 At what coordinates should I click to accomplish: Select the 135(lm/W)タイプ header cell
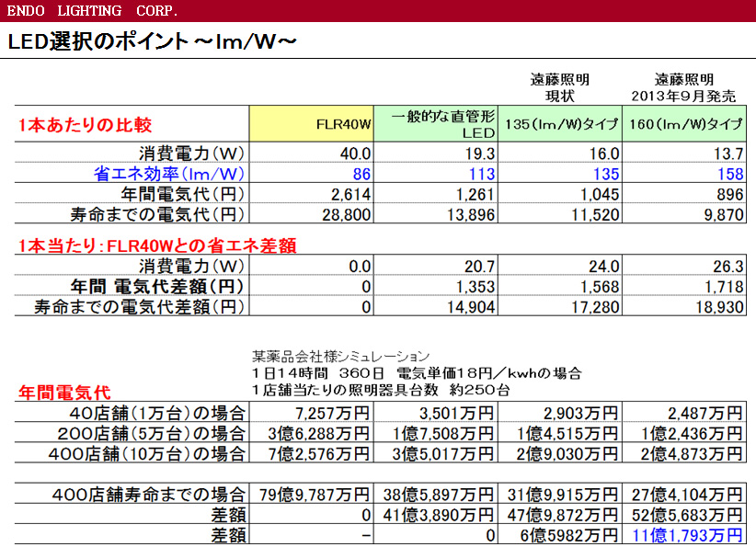pyautogui.click(x=560, y=124)
